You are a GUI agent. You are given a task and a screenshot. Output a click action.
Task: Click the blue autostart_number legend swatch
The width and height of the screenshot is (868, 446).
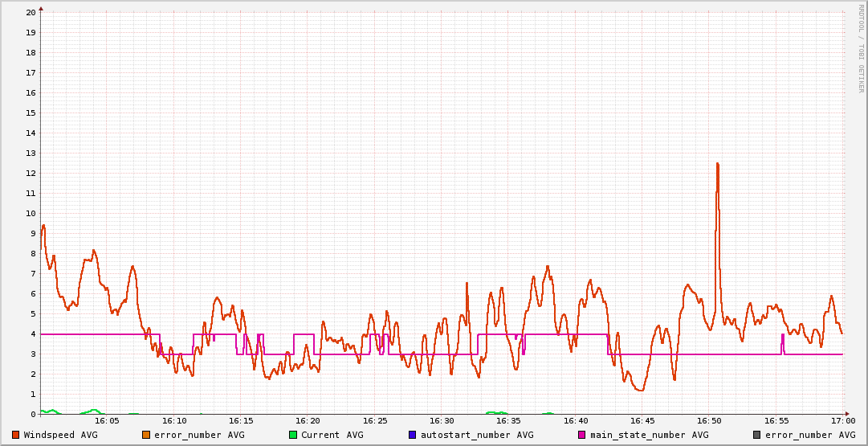pos(412,435)
